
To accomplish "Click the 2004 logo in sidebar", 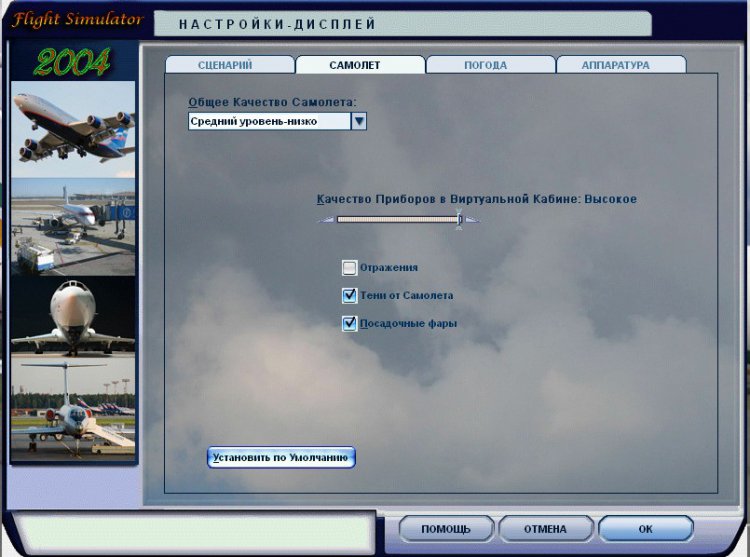I will coord(72,62).
